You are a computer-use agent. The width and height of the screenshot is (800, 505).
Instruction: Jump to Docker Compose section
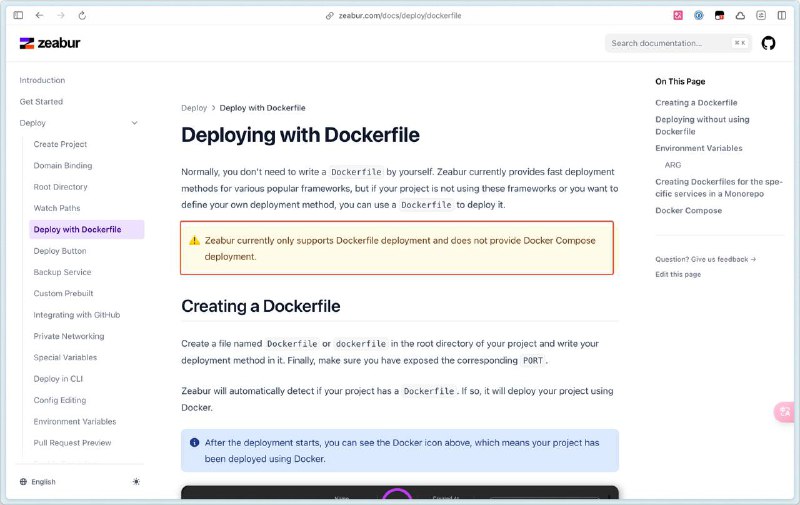[x=688, y=211]
